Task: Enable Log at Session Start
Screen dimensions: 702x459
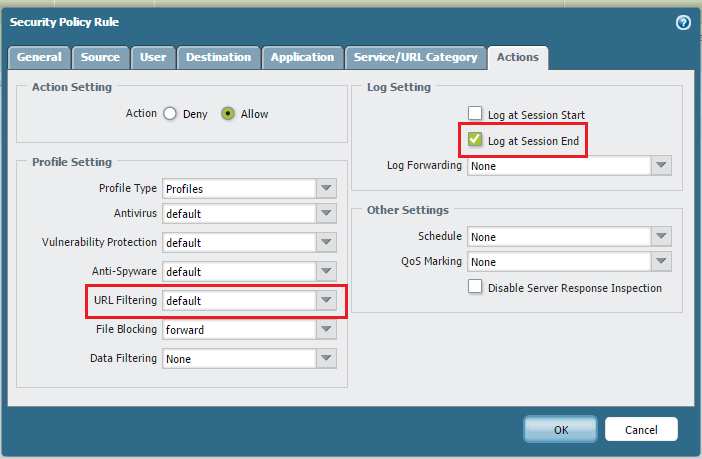Action: point(475,115)
